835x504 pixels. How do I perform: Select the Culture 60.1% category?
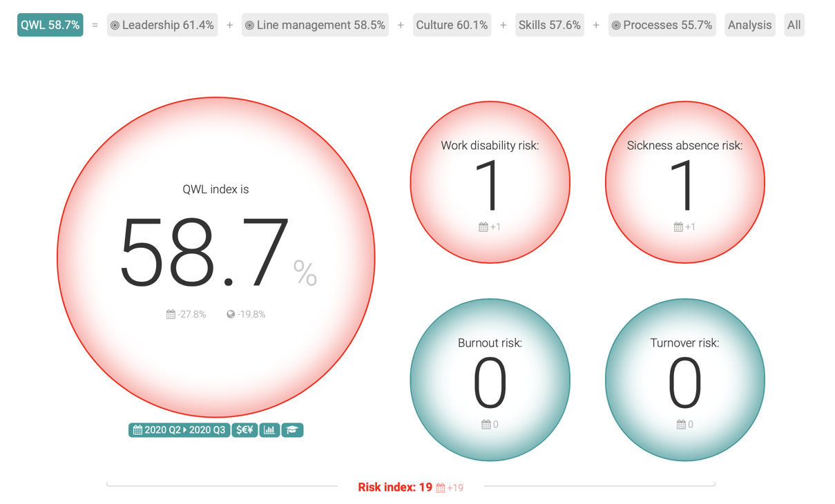tap(452, 25)
